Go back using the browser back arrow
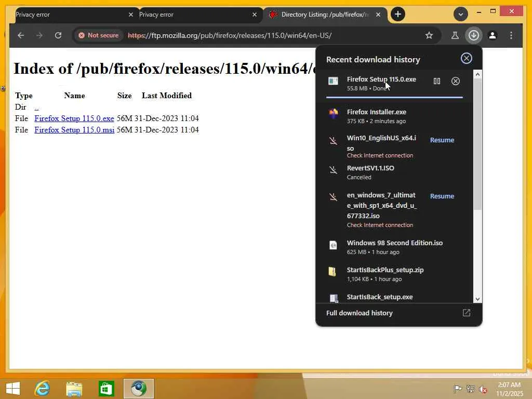 point(21,35)
